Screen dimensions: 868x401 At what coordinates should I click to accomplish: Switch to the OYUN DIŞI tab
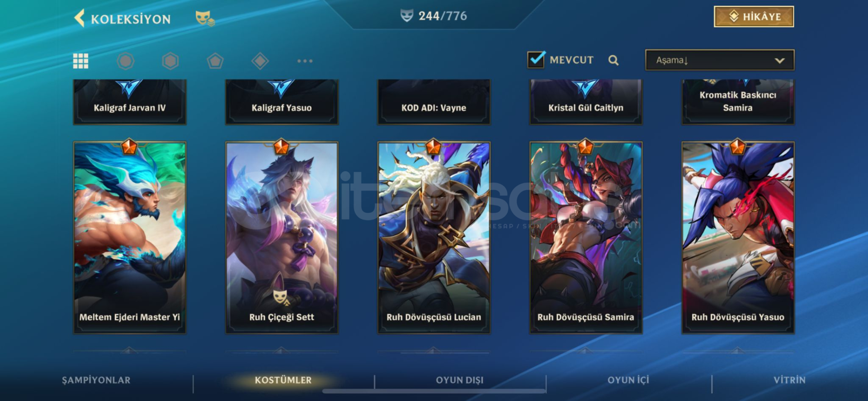460,380
